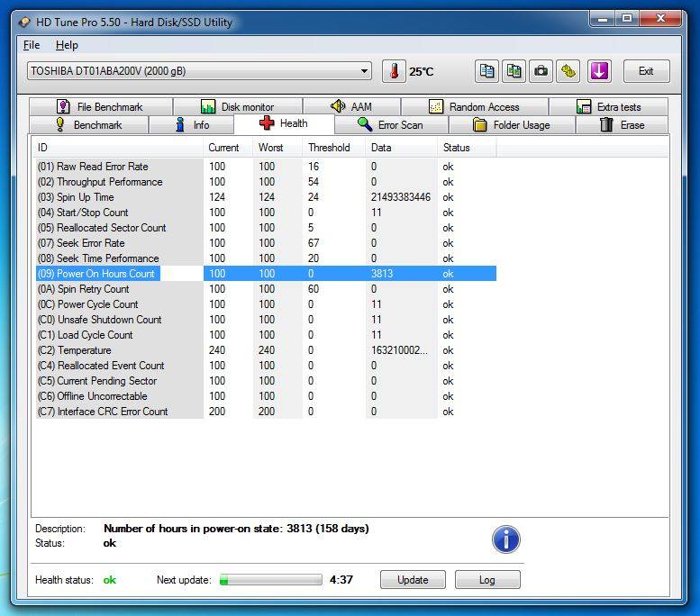Switch to the Error Scan tab
This screenshot has width=700, height=616.
pos(391,124)
